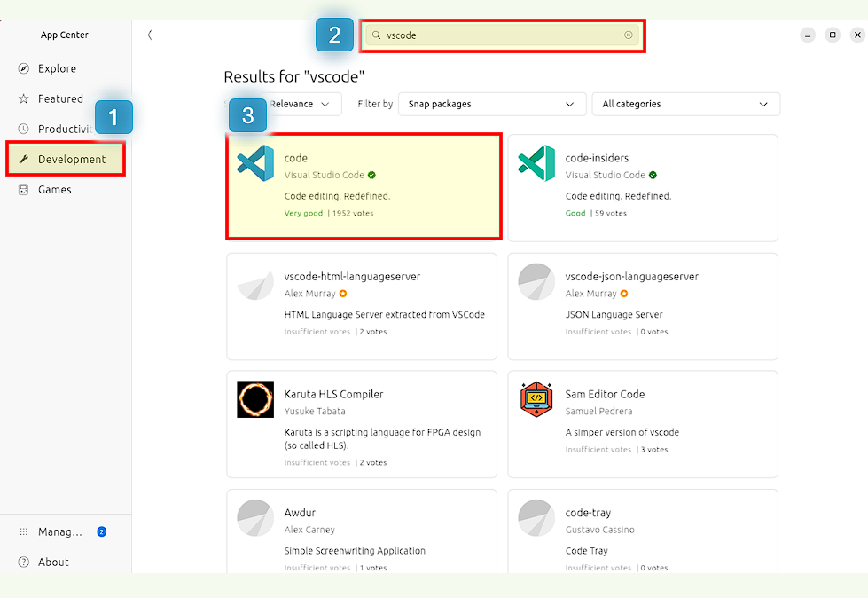Click the clock icon beside Productivity
The width and height of the screenshot is (868, 598).
pos(23,129)
